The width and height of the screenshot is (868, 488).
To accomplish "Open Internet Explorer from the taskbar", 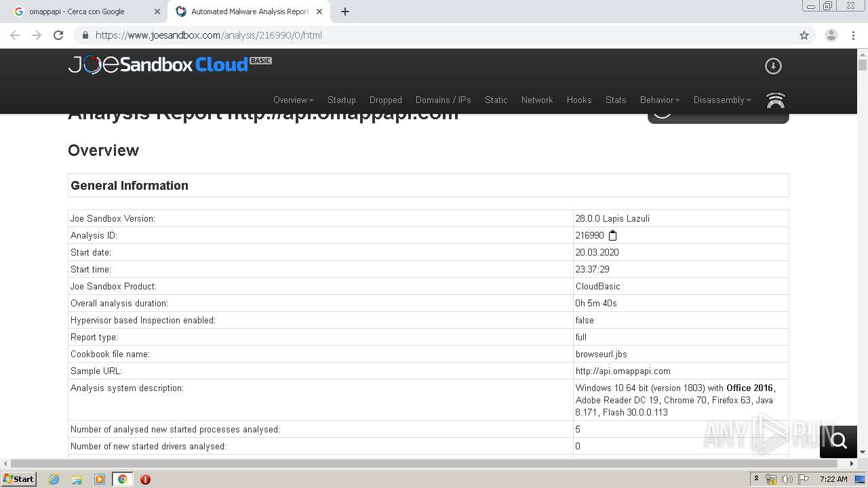I will [54, 479].
